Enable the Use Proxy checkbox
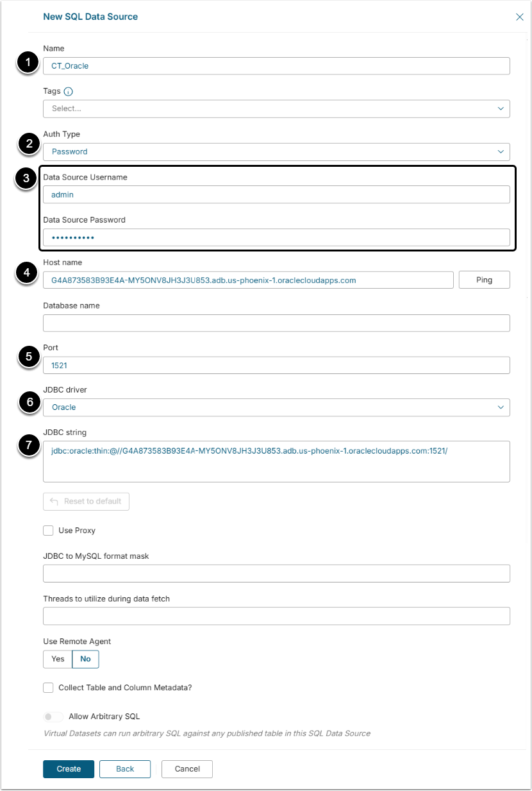This screenshot has width=532, height=791. point(48,531)
